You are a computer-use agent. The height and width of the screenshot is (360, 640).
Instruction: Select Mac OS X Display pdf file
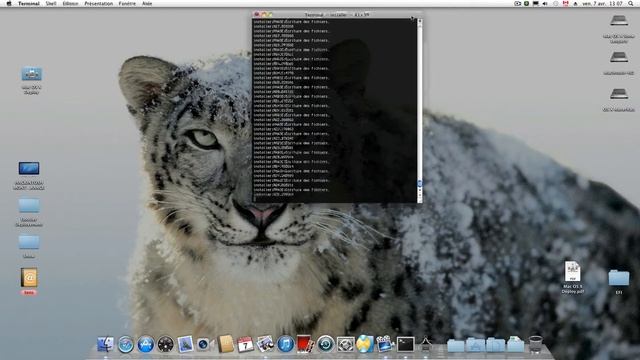coord(573,271)
